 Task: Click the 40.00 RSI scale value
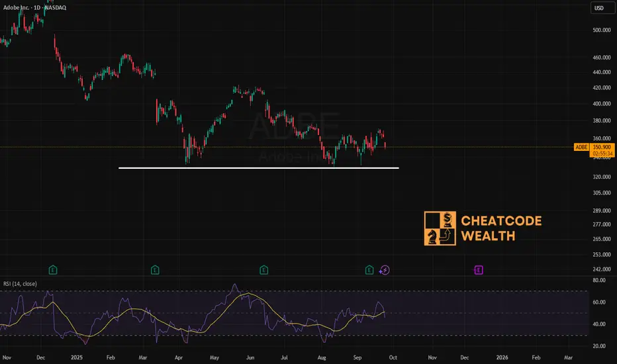click(x=599, y=324)
